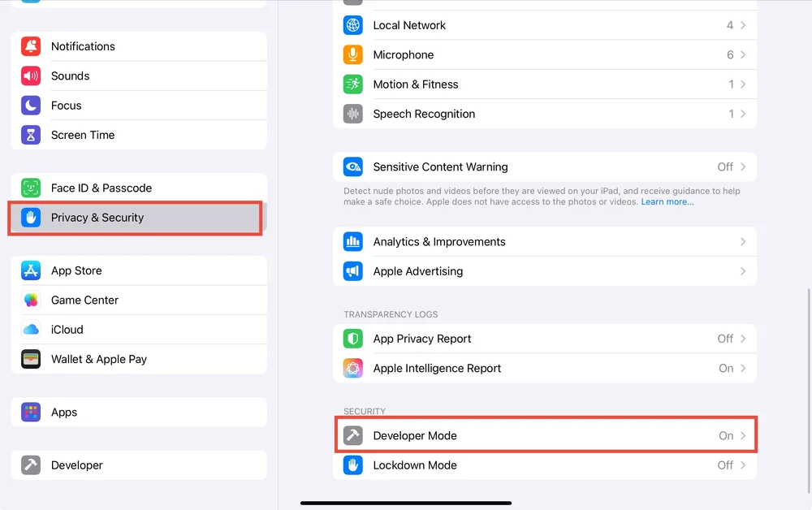The width and height of the screenshot is (812, 510).
Task: Open Apple Advertising chevron
Action: coord(743,271)
